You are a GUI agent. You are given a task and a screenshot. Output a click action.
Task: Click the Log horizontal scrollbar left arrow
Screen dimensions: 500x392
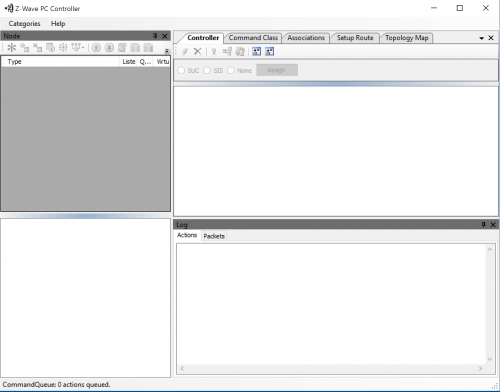click(x=182, y=368)
